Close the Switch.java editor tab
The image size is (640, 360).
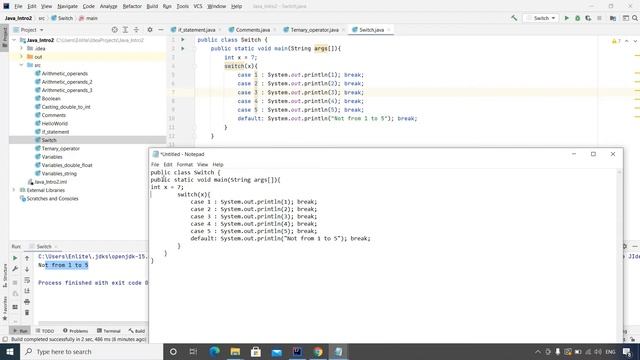(389, 30)
